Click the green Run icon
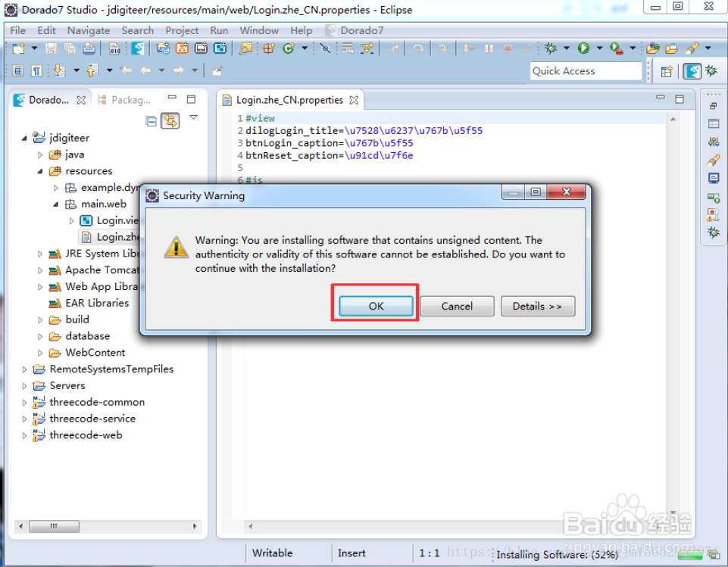The width and height of the screenshot is (728, 567). coord(583,48)
